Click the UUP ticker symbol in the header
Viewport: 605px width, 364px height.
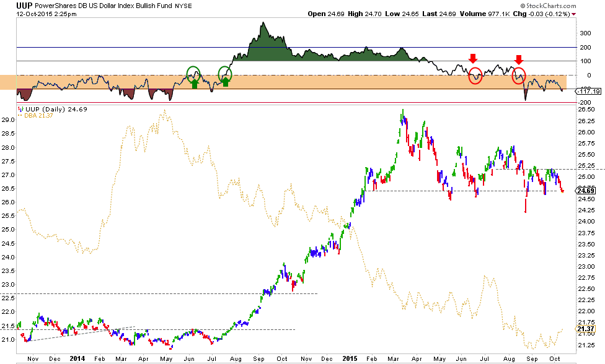point(24,6)
